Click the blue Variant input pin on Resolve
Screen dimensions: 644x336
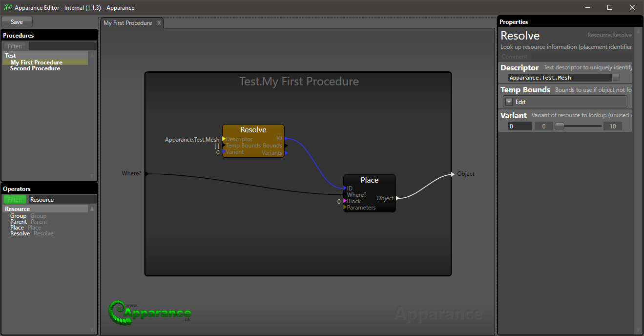click(224, 152)
